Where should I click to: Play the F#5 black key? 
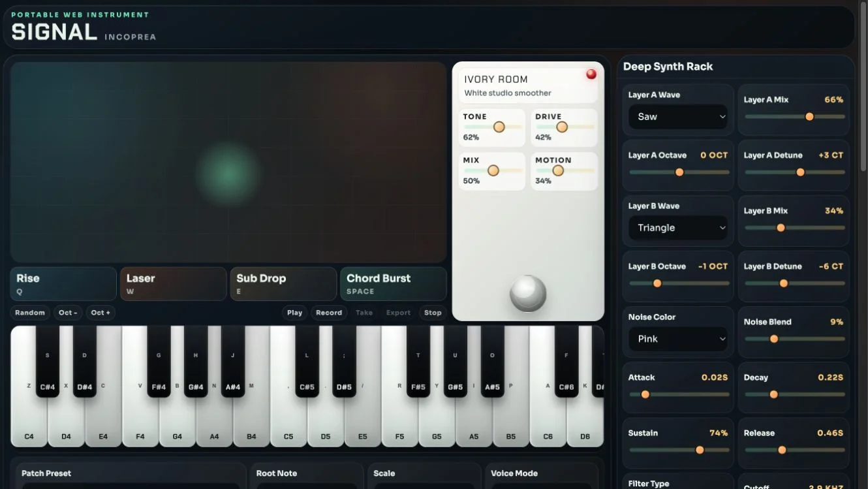[418, 361]
